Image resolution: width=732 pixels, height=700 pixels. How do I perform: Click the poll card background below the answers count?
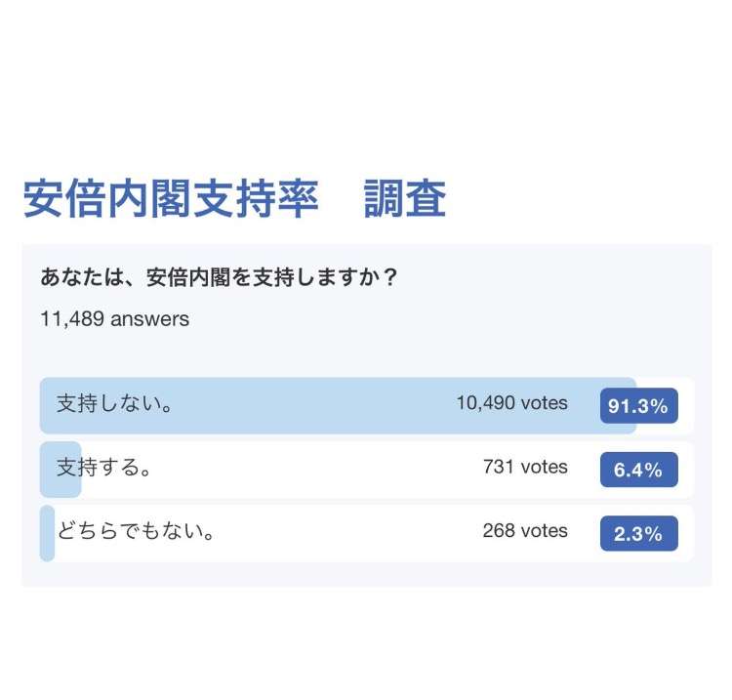367,354
